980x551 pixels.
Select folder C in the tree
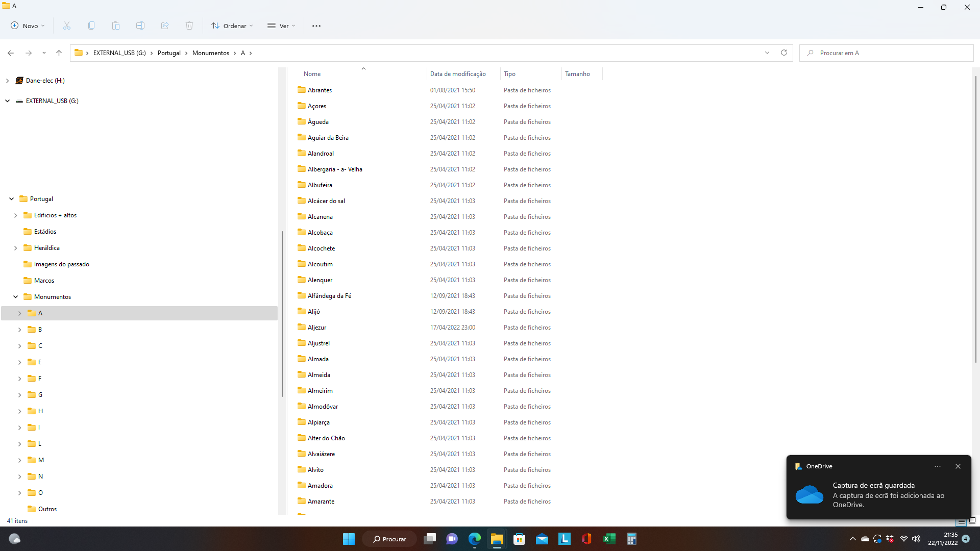click(40, 346)
